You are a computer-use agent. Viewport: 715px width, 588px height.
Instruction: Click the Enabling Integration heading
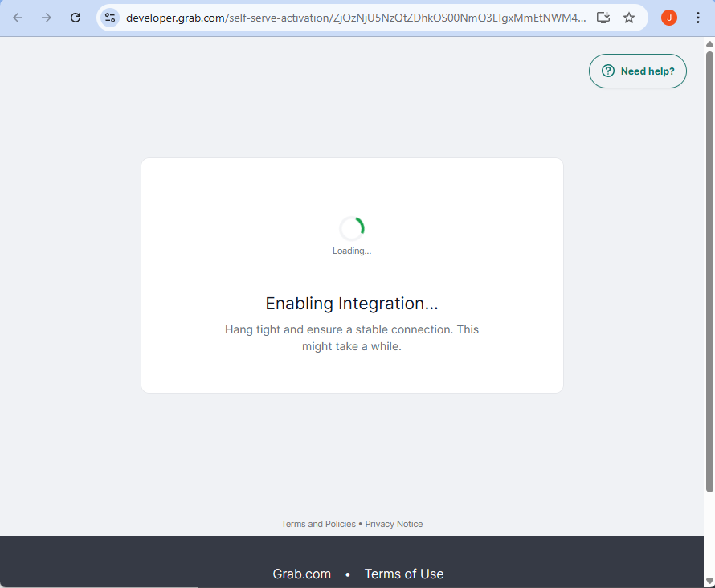352,304
